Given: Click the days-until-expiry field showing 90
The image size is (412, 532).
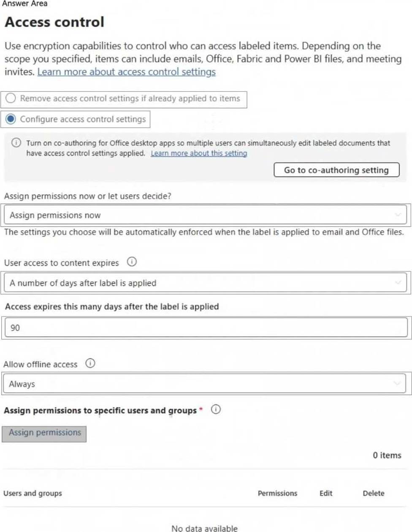Looking at the screenshot, I should [206, 327].
